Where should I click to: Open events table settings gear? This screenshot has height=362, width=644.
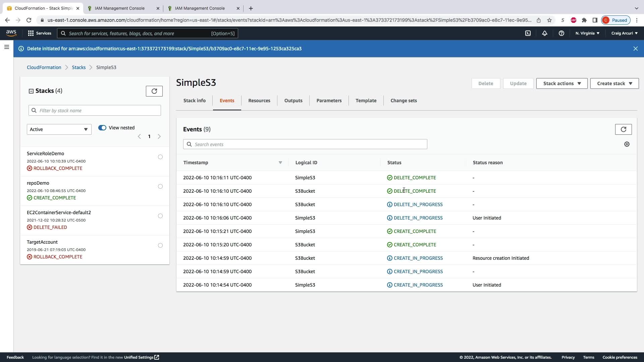[x=627, y=144]
